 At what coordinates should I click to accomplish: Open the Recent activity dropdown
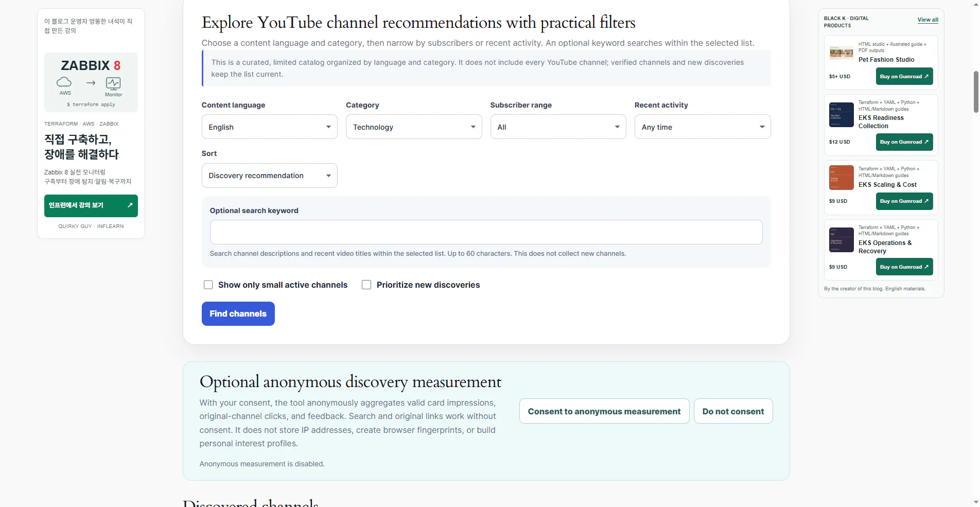(703, 127)
